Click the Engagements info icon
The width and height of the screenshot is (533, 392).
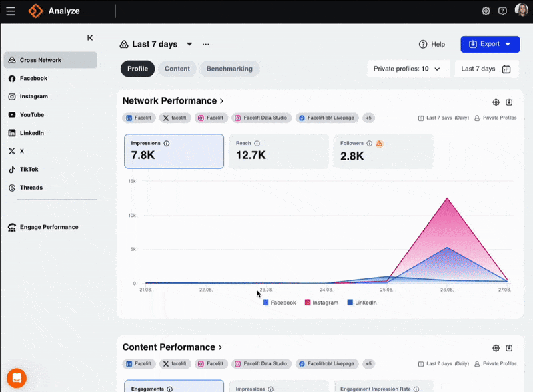pos(170,389)
